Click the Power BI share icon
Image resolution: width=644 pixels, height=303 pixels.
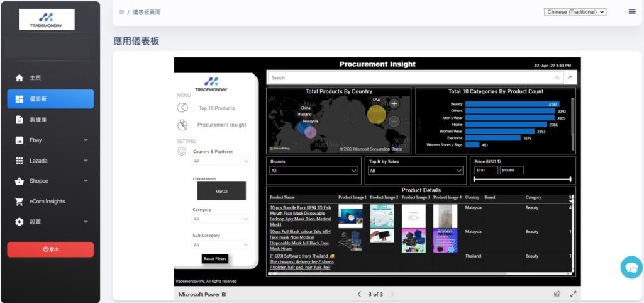click(557, 294)
